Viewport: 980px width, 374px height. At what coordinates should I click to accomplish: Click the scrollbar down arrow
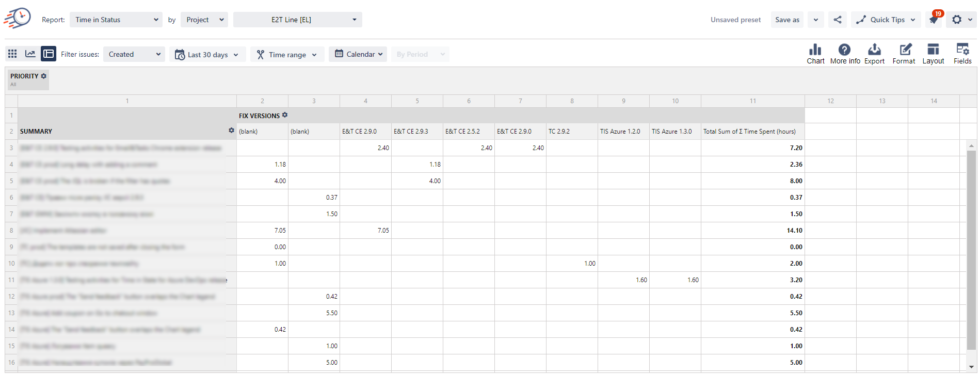(x=971, y=367)
